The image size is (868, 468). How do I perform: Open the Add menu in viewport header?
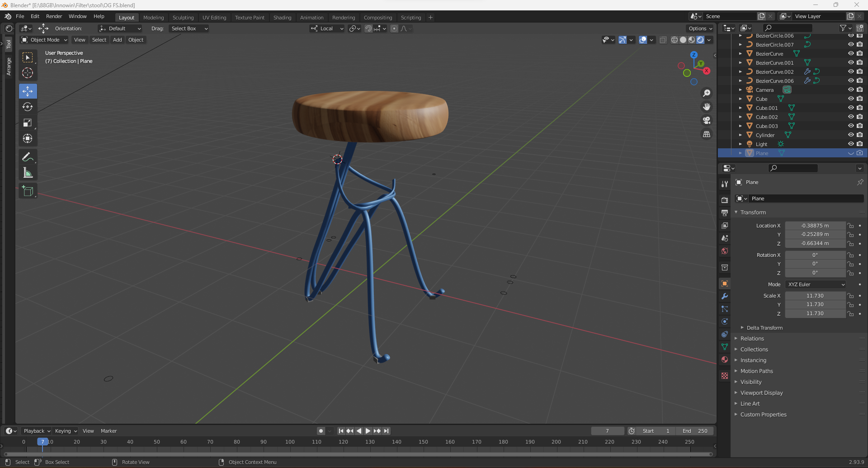pos(118,40)
